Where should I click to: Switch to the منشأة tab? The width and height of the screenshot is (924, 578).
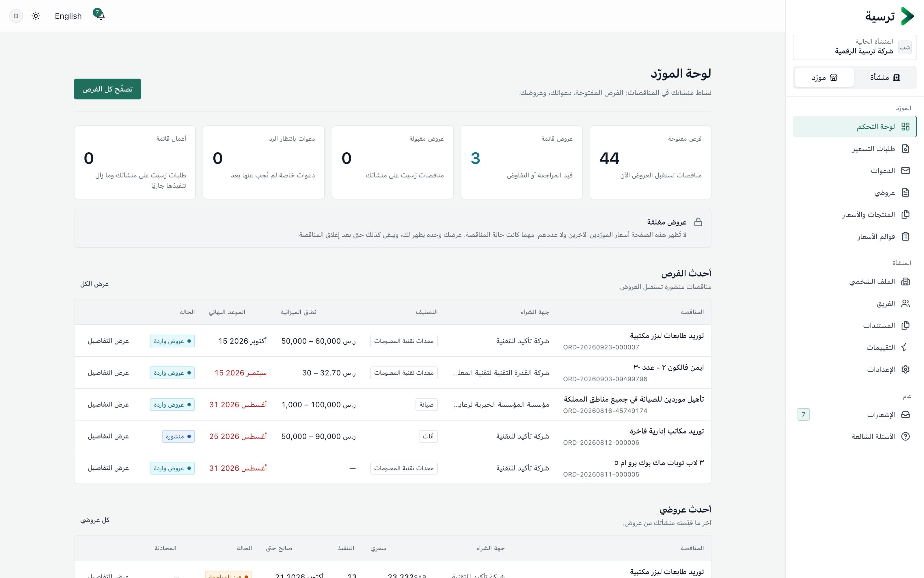point(885,78)
